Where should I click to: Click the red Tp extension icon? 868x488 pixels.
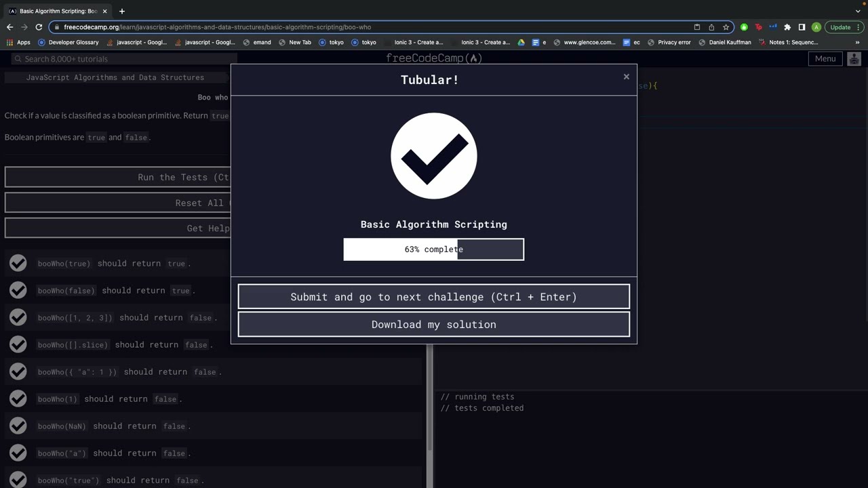758,27
